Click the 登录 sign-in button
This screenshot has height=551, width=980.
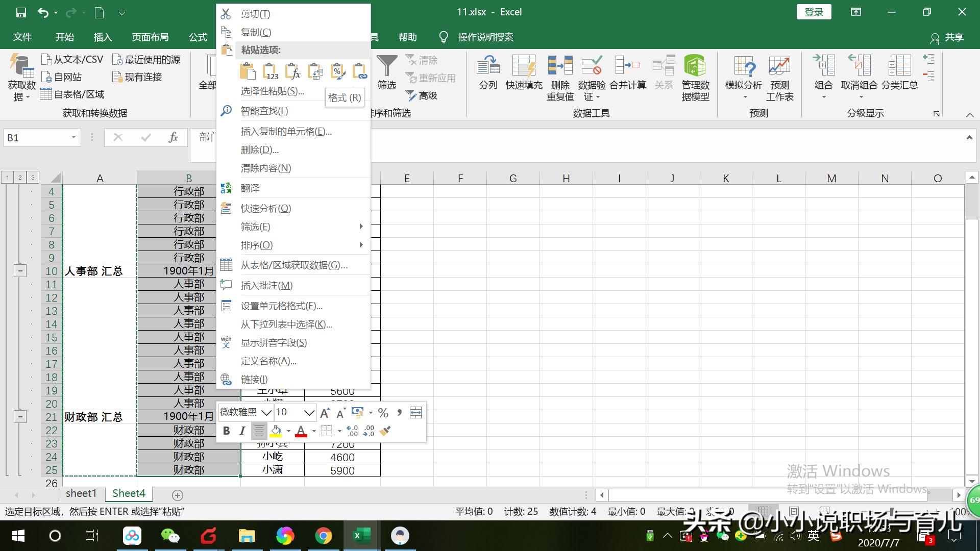[x=814, y=12]
